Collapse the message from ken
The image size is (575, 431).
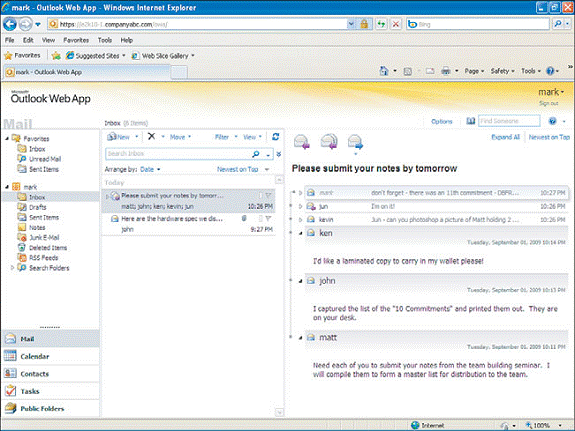pyautogui.click(x=300, y=233)
